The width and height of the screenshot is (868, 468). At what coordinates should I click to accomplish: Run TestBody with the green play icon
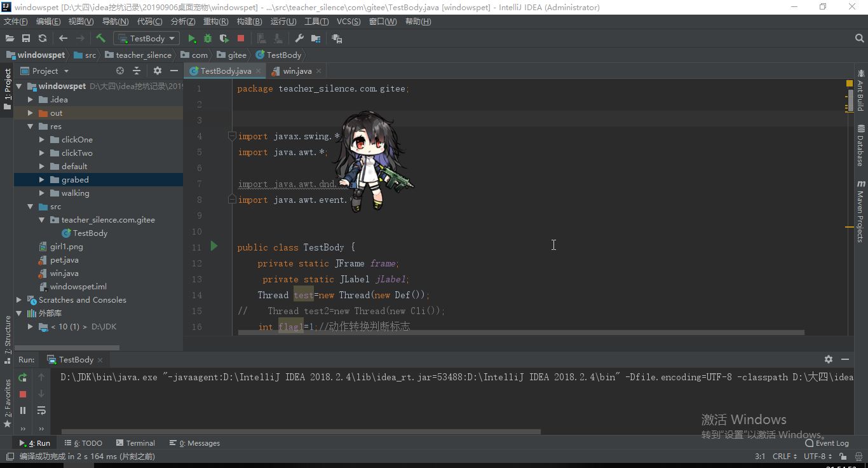[192, 38]
